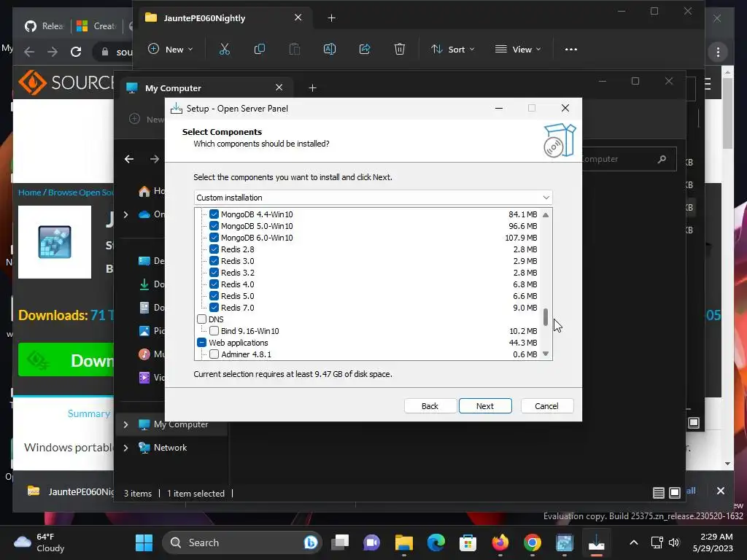Click Copy icon in JauntePE060Nightly toolbar
The image size is (747, 560).
pos(260,49)
